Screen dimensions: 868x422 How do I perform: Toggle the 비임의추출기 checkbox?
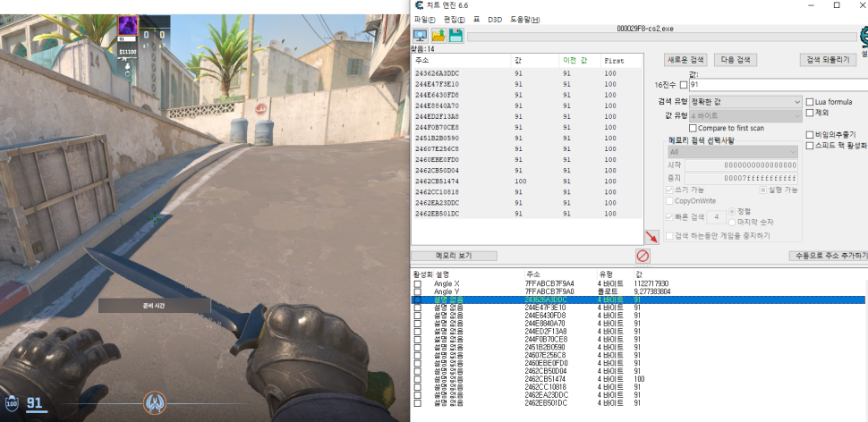pyautogui.click(x=810, y=134)
